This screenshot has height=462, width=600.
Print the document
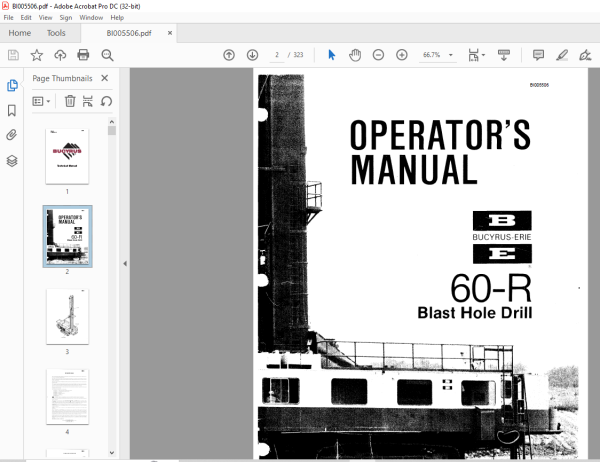pos(83,55)
